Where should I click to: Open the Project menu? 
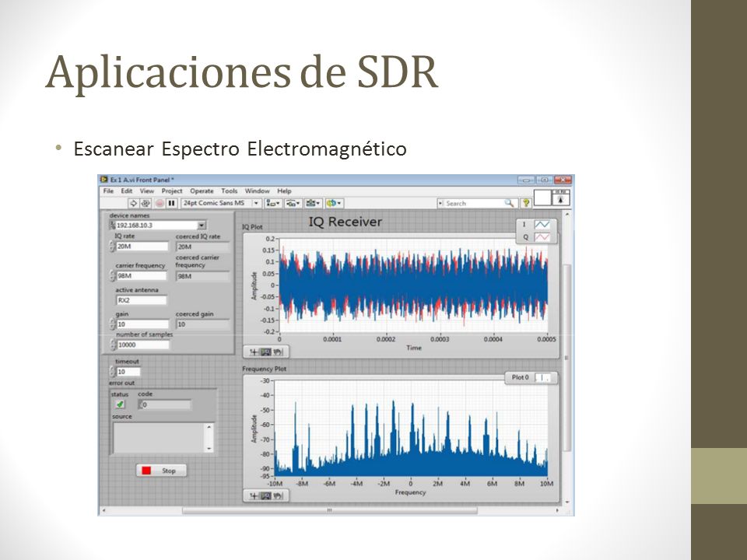pyautogui.click(x=171, y=191)
